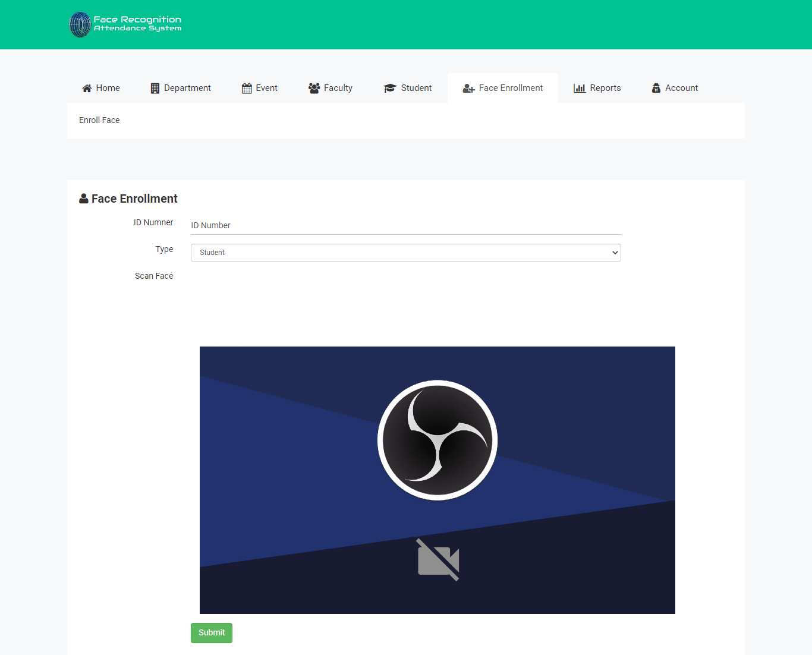Open the Home tab

point(101,88)
